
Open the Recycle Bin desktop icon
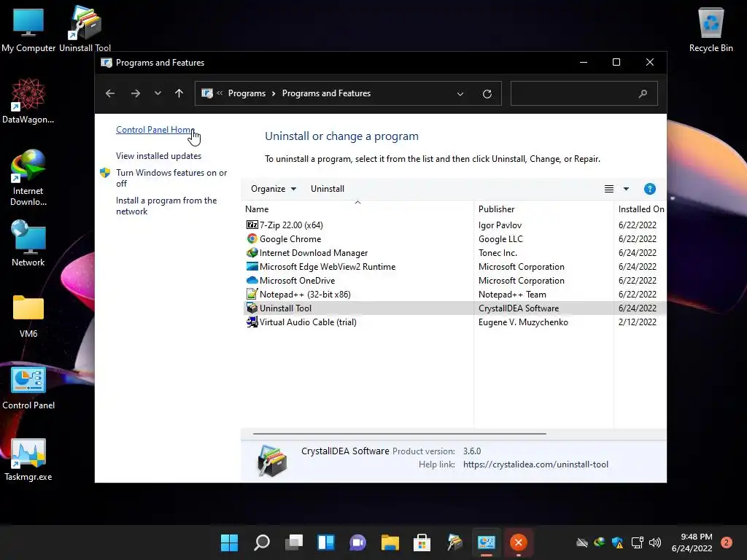pyautogui.click(x=711, y=28)
